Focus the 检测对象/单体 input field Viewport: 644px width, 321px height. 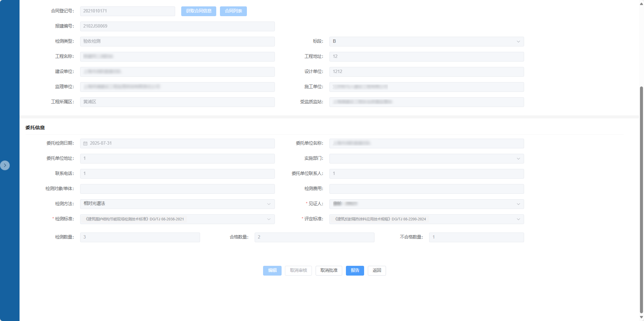(177, 189)
